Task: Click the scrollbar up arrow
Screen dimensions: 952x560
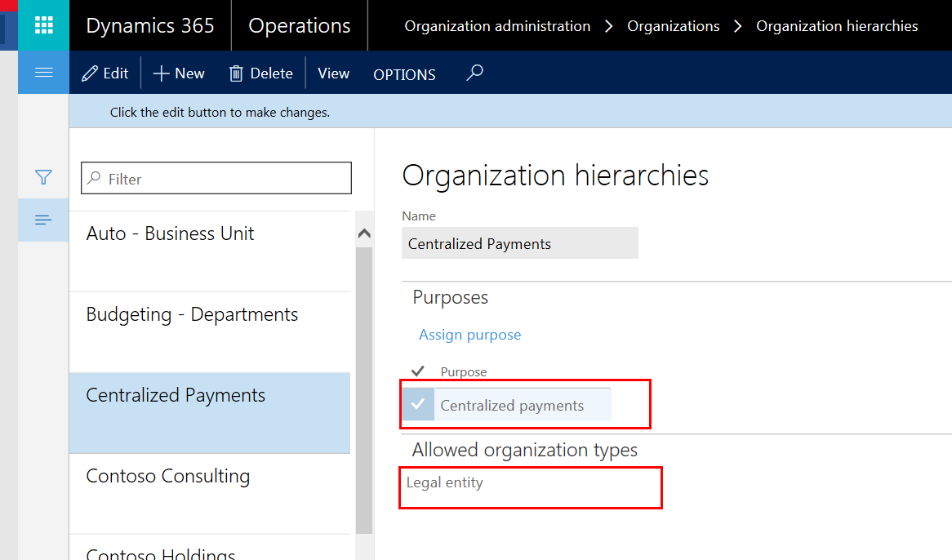Action: pyautogui.click(x=363, y=232)
